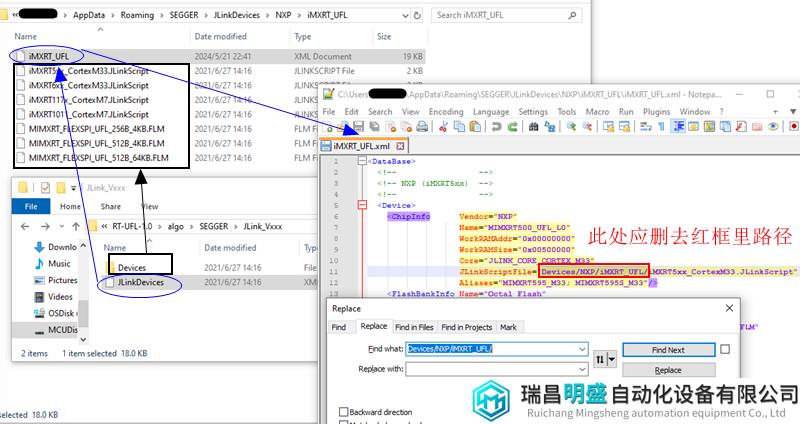The height and width of the screenshot is (424, 800).
Task: Select MIMXRT_FLEXSPI_UFL_512B_64KB.FLM file
Action: pyautogui.click(x=98, y=158)
